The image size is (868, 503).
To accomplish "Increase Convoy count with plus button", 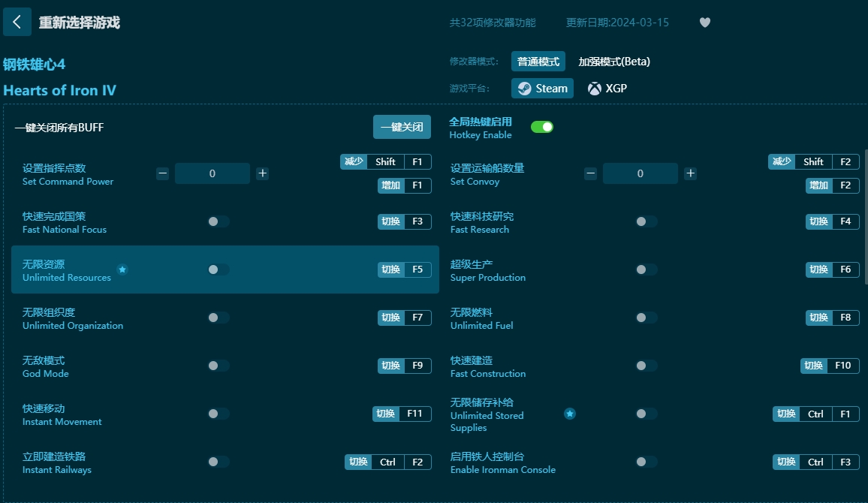I will pyautogui.click(x=690, y=173).
